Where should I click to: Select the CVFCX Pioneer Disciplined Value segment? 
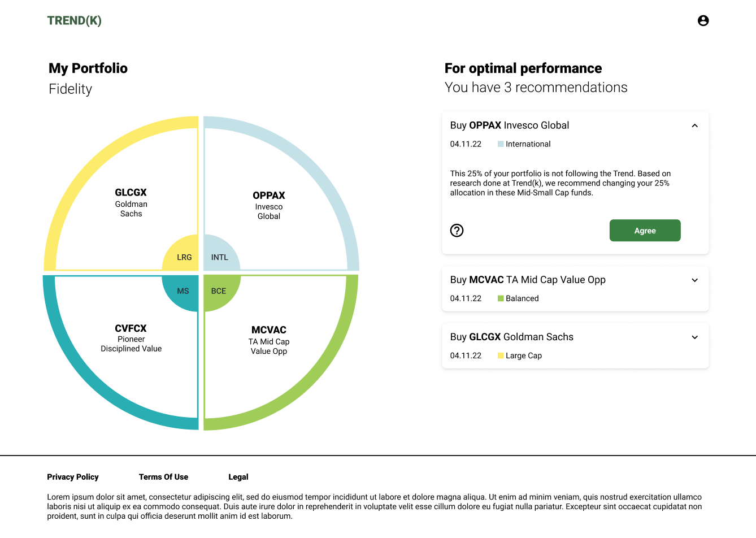[131, 338]
